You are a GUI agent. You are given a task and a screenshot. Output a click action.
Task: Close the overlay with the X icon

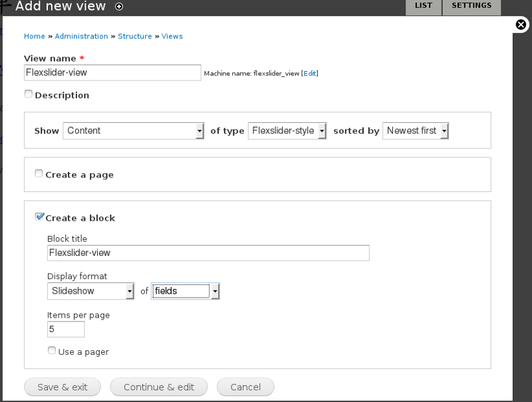[521, 25]
